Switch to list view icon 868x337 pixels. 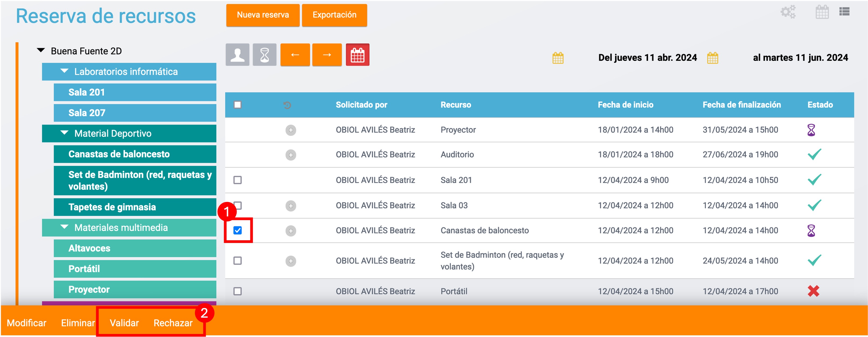pyautogui.click(x=844, y=12)
